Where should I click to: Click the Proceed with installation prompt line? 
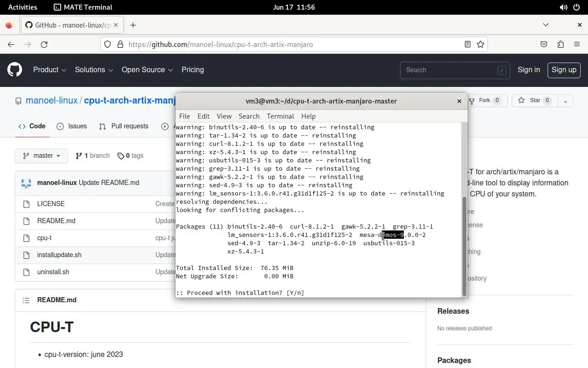pos(240,293)
